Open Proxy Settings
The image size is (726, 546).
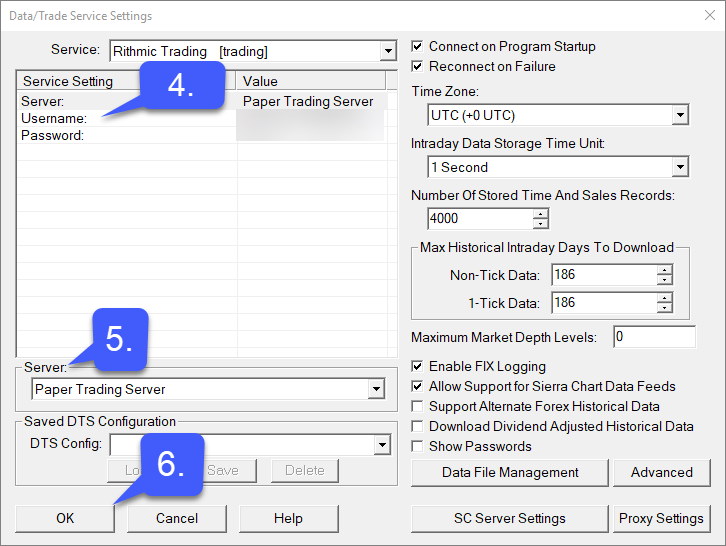pyautogui.click(x=661, y=518)
